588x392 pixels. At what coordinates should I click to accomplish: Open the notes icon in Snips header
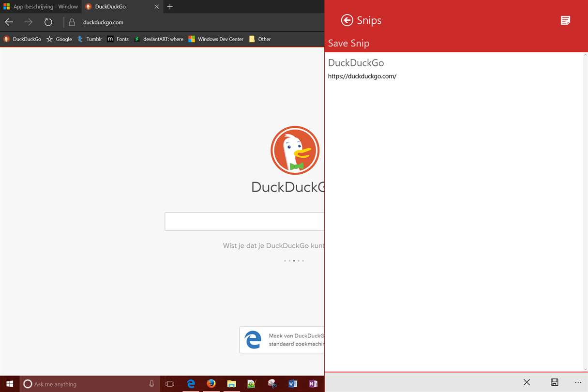click(565, 20)
